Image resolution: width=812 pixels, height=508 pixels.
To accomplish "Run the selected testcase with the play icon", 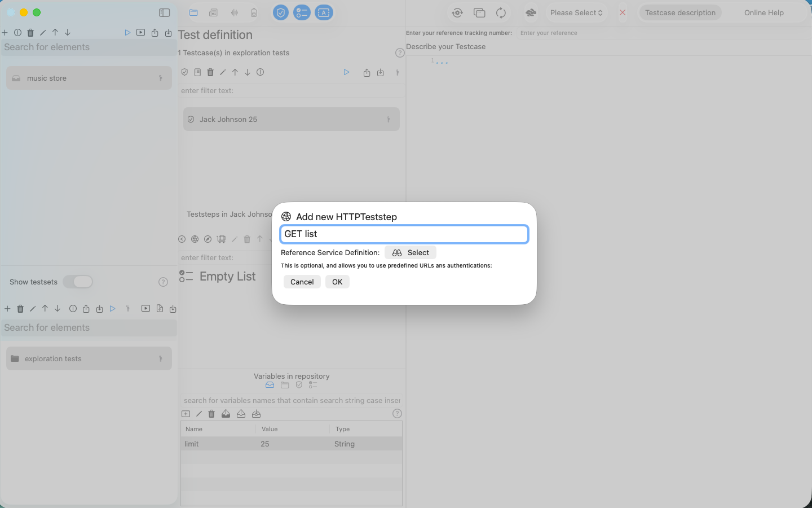I will (346, 72).
